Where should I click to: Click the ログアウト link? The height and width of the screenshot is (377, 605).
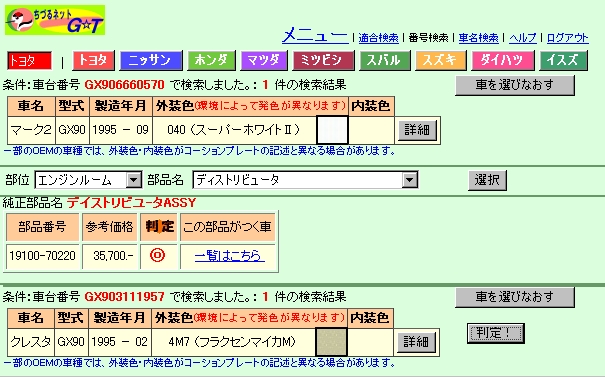[x=568, y=38]
